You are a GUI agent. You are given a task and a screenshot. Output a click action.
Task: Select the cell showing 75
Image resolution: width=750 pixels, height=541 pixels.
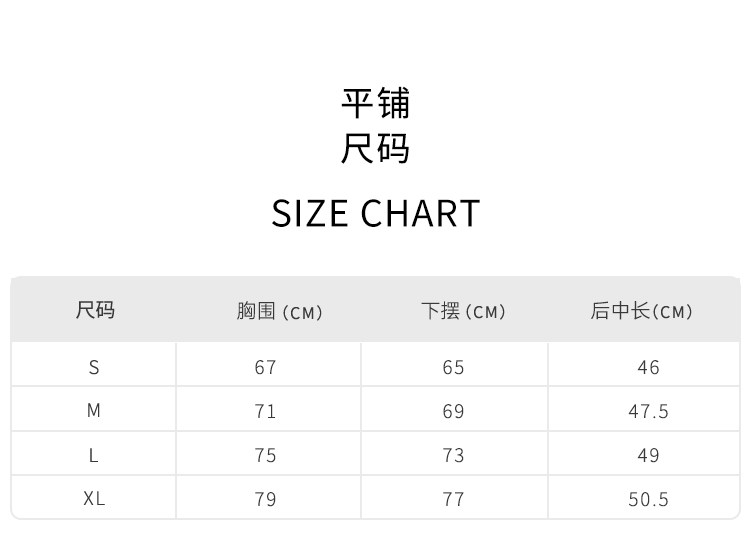(x=265, y=455)
